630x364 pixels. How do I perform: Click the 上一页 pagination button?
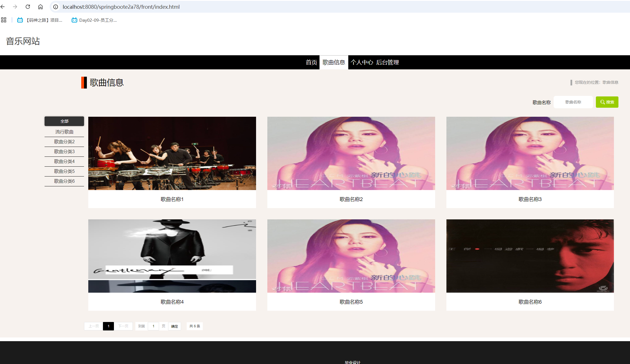(x=94, y=326)
